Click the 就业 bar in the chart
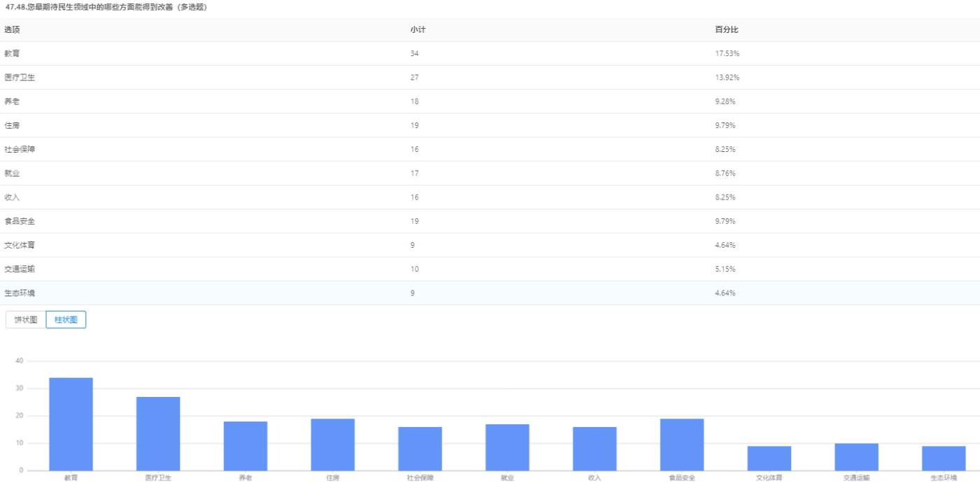The width and height of the screenshot is (980, 490). click(x=507, y=447)
